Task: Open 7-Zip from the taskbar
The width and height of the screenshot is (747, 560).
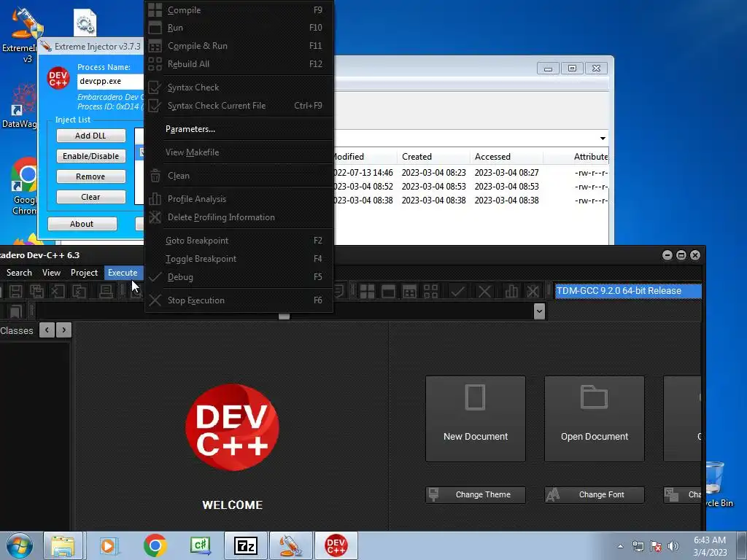Action: [x=246, y=545]
